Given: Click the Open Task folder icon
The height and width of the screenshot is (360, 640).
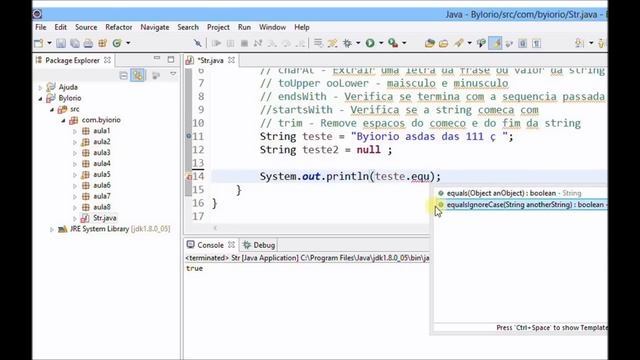Looking at the screenshot, I should [444, 43].
